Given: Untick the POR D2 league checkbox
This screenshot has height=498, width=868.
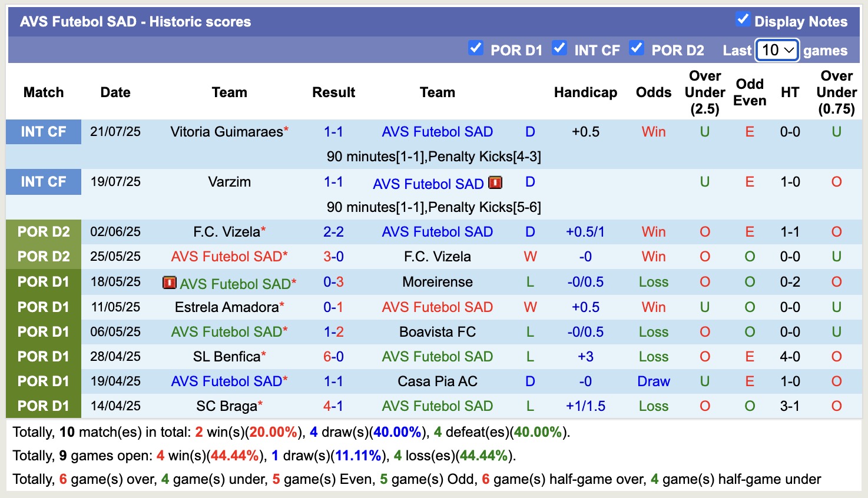Looking at the screenshot, I should 636,48.
